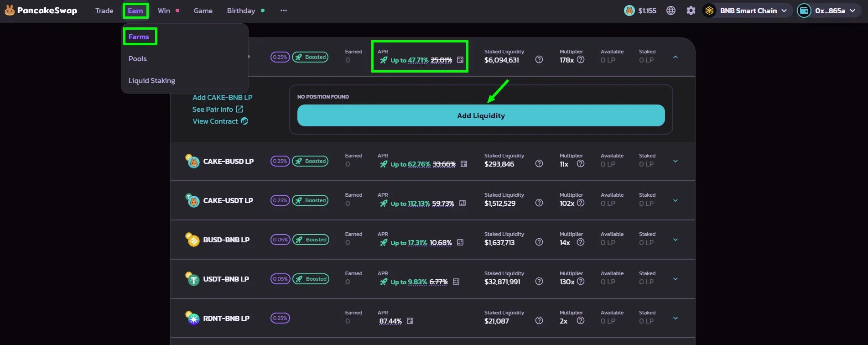Click the PancakeSwap logo
The height and width of the screenshot is (345, 868).
tap(41, 10)
